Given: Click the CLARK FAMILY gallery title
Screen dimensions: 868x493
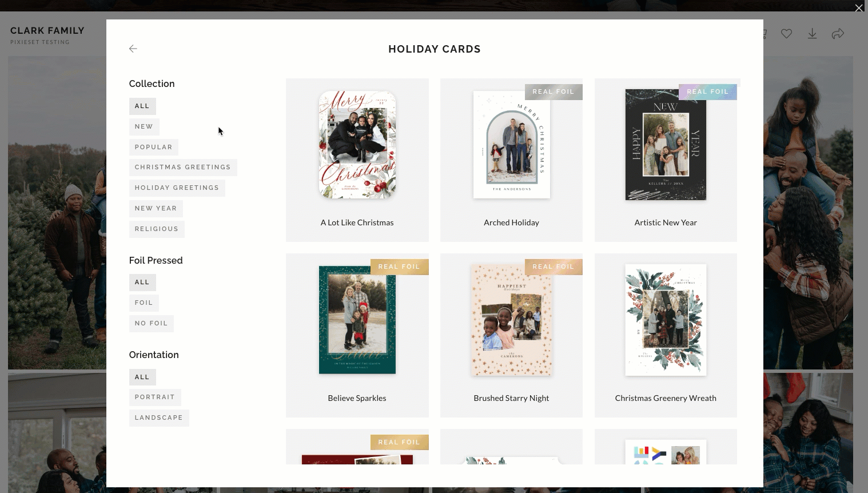Looking at the screenshot, I should pyautogui.click(x=47, y=30).
